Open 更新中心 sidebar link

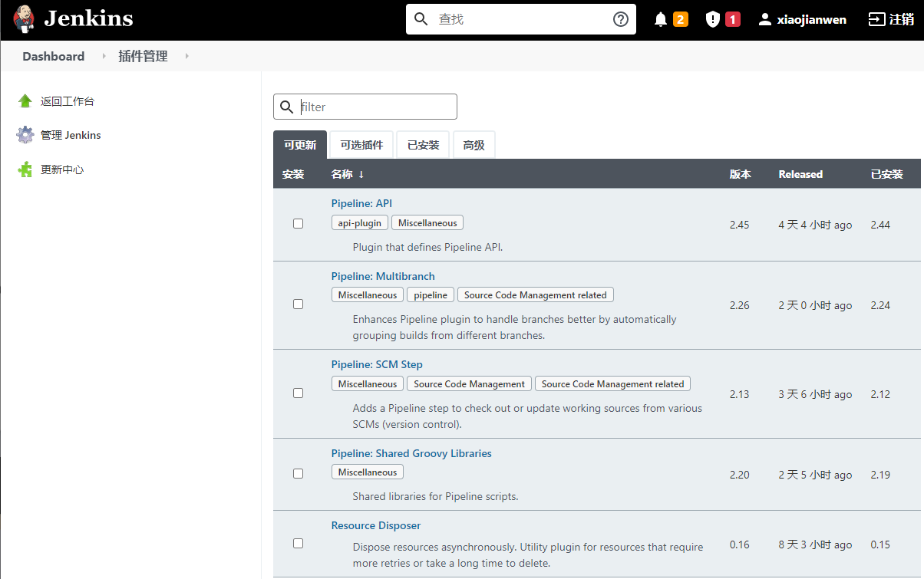click(62, 169)
